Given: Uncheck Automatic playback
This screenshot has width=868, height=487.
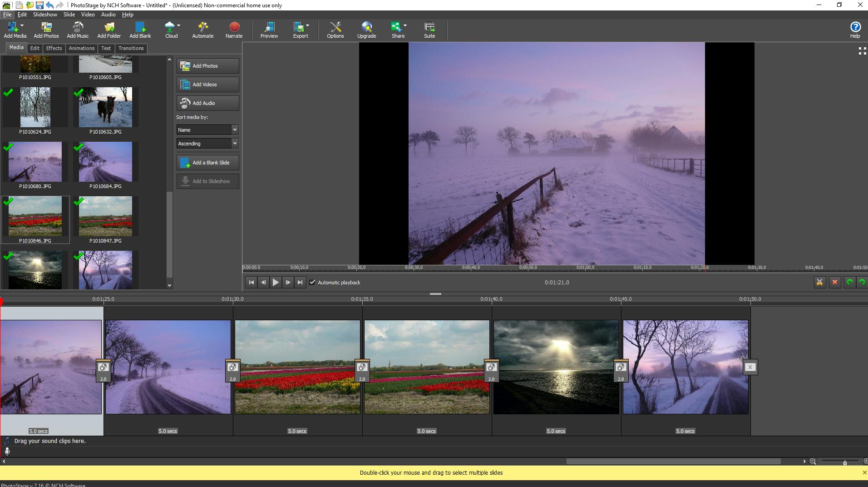Looking at the screenshot, I should (312, 282).
